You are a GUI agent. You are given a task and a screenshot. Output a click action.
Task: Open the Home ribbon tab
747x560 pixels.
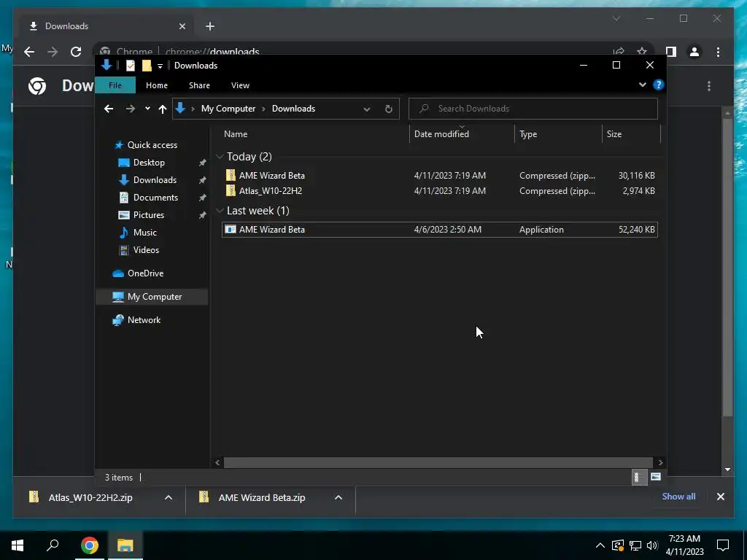pyautogui.click(x=157, y=85)
